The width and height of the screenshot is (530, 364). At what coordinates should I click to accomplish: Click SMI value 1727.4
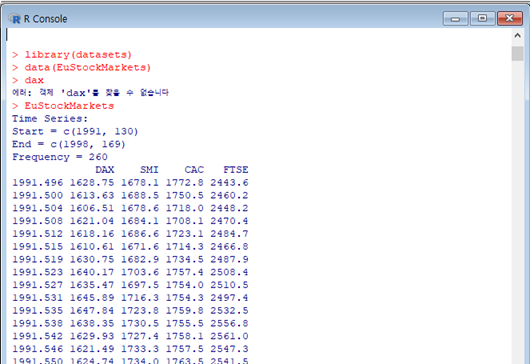(140, 336)
